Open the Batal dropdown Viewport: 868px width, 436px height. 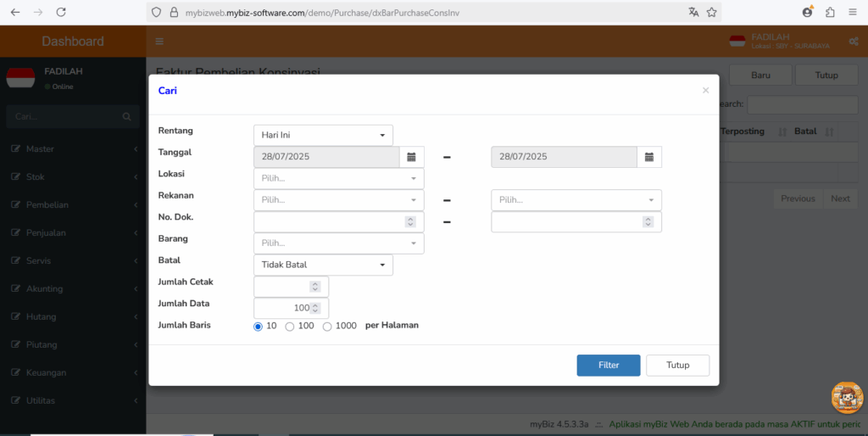pyautogui.click(x=323, y=265)
